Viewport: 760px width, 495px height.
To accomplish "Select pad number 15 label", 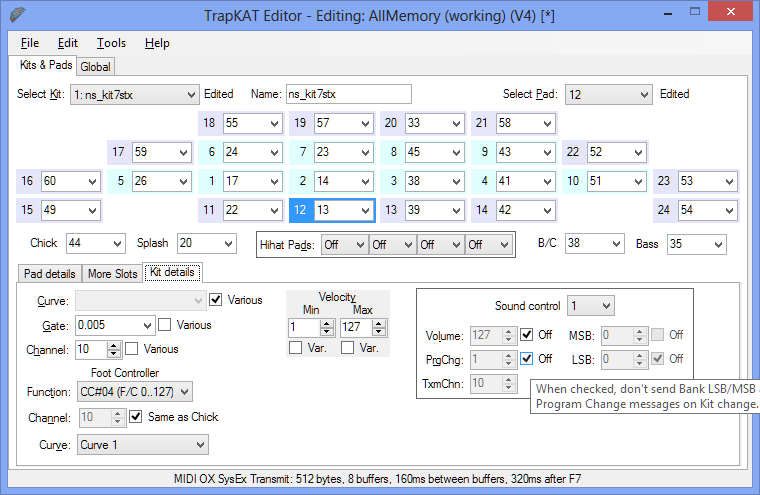I will [x=27, y=210].
